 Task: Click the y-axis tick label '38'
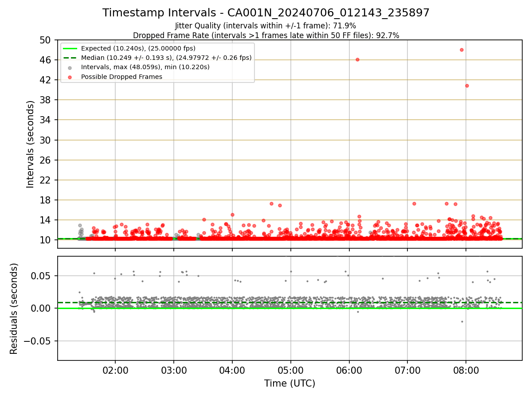pyautogui.click(x=46, y=100)
